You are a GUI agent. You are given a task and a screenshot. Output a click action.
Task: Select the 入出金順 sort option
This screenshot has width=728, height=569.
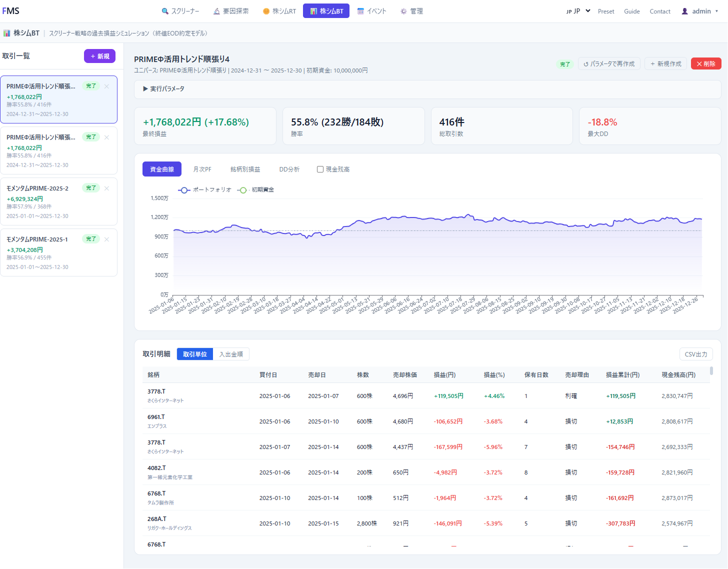[231, 354]
